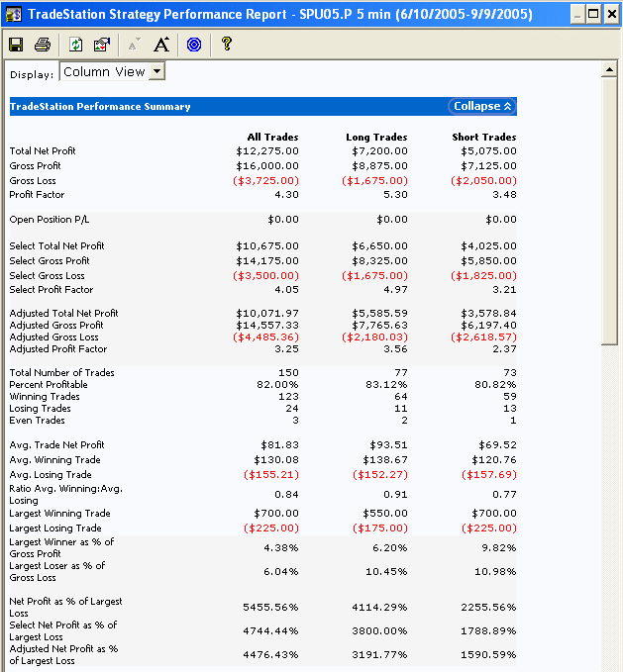
Task: Select Long Trades Select Total Net Profit $6,650.00
Action: 380,246
